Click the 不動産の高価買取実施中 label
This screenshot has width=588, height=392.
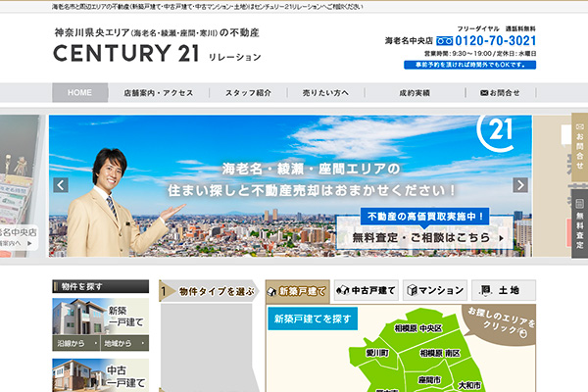click(425, 217)
